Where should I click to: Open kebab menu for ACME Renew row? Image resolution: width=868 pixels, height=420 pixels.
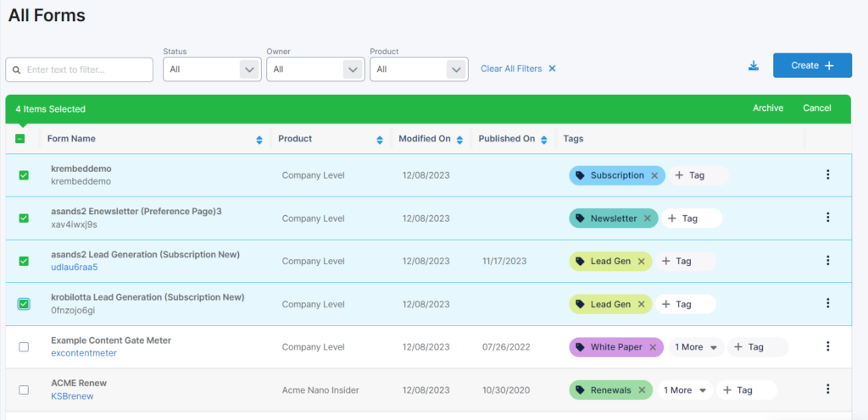click(x=827, y=390)
